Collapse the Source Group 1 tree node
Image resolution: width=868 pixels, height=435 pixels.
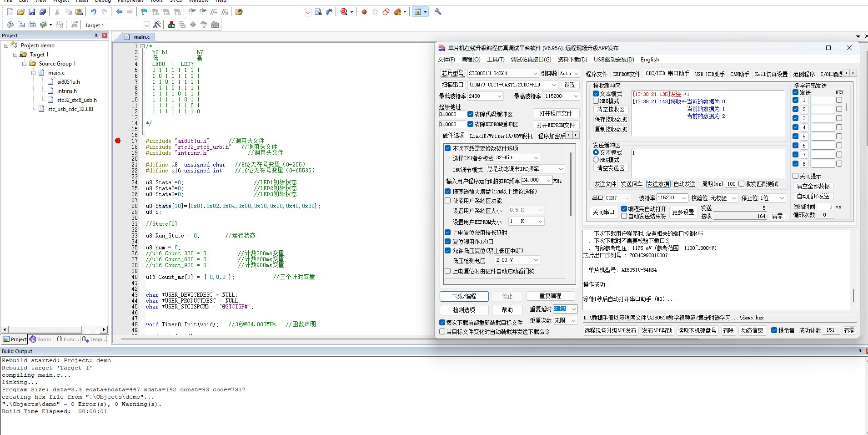pos(25,64)
